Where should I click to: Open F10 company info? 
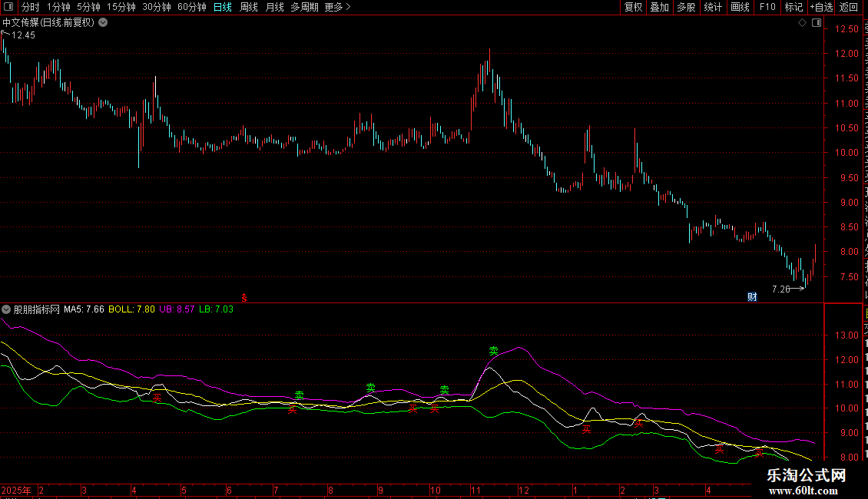[x=767, y=7]
